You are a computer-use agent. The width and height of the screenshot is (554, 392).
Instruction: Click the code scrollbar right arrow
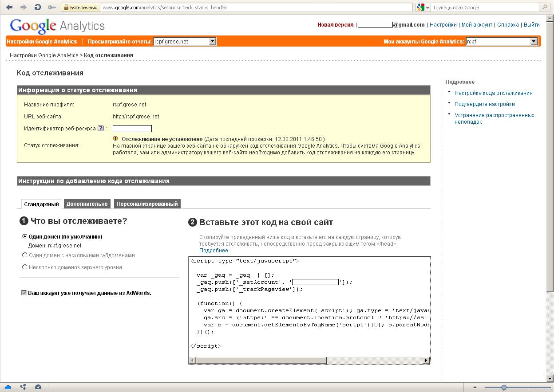pyautogui.click(x=426, y=360)
